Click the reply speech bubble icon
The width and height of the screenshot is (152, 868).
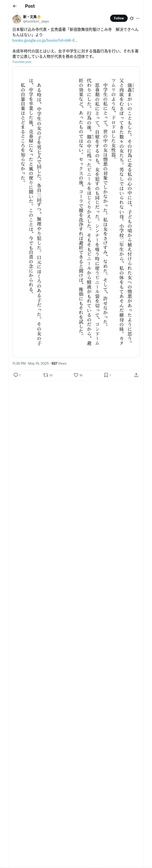pos(16,375)
